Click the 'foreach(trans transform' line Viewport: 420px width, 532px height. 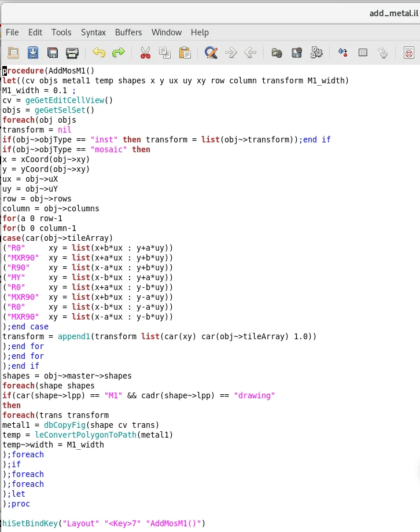(56, 415)
